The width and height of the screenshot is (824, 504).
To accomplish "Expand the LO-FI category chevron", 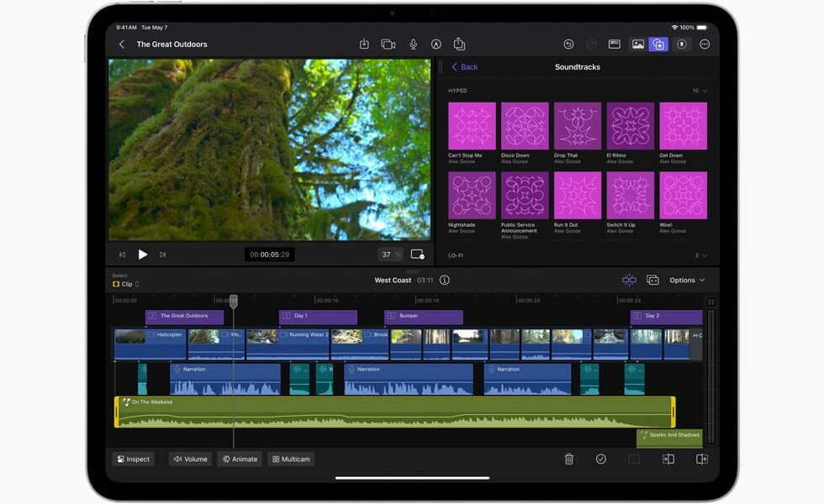I will (705, 255).
